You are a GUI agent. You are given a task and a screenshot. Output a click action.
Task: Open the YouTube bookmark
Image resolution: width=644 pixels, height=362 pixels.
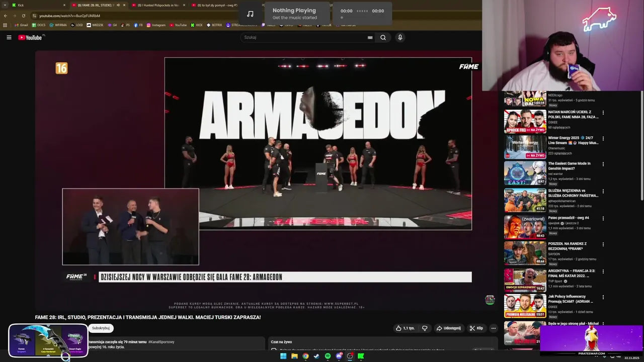coord(178,25)
